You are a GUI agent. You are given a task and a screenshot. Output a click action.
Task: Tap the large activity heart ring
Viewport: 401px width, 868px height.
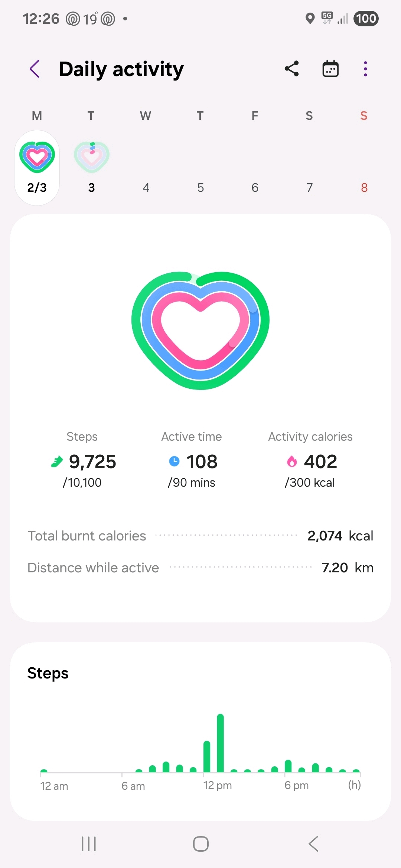200,330
